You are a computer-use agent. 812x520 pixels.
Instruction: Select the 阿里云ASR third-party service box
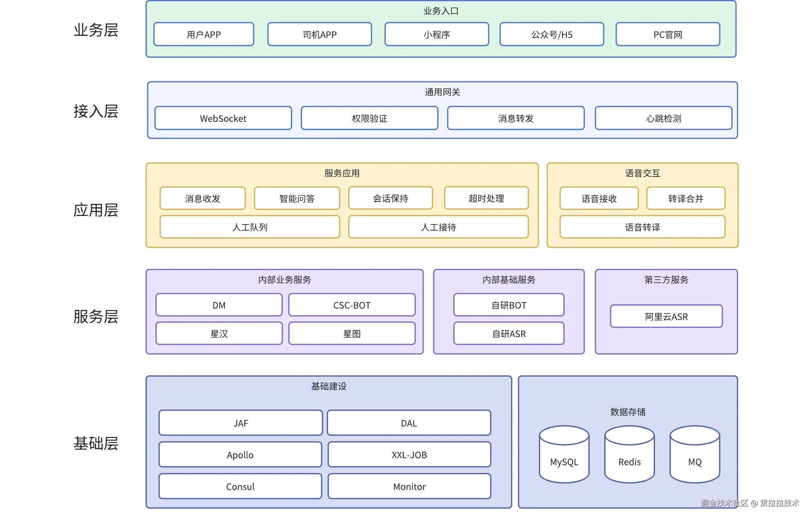(x=666, y=316)
